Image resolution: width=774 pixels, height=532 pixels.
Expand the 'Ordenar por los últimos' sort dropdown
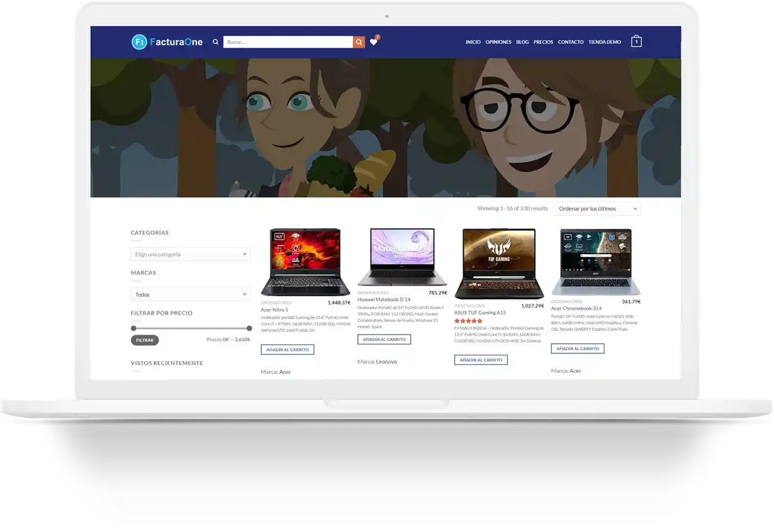pyautogui.click(x=598, y=209)
